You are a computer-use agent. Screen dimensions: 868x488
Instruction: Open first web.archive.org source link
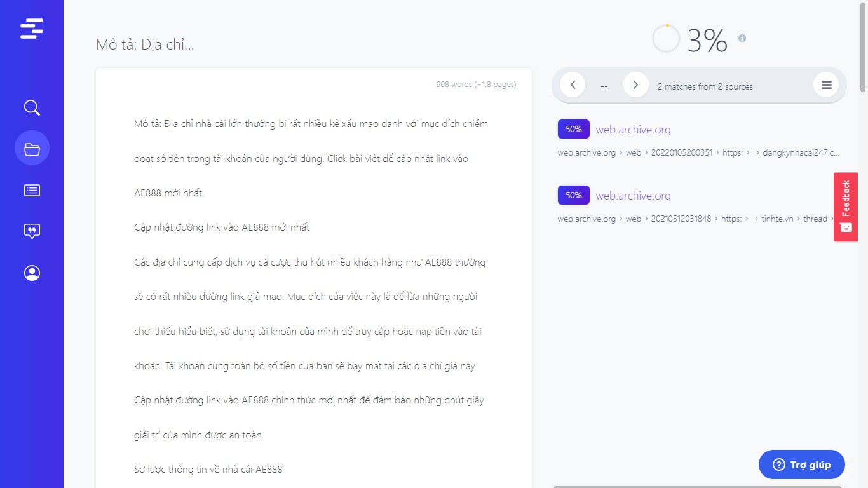tap(633, 130)
